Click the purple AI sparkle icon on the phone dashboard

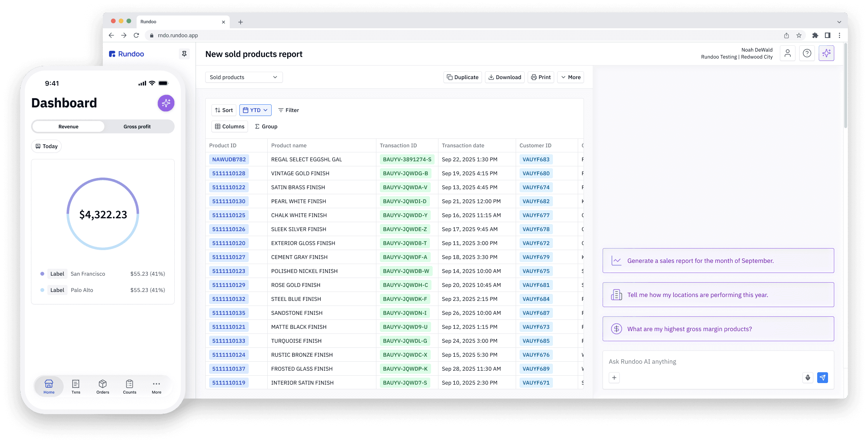(x=166, y=103)
